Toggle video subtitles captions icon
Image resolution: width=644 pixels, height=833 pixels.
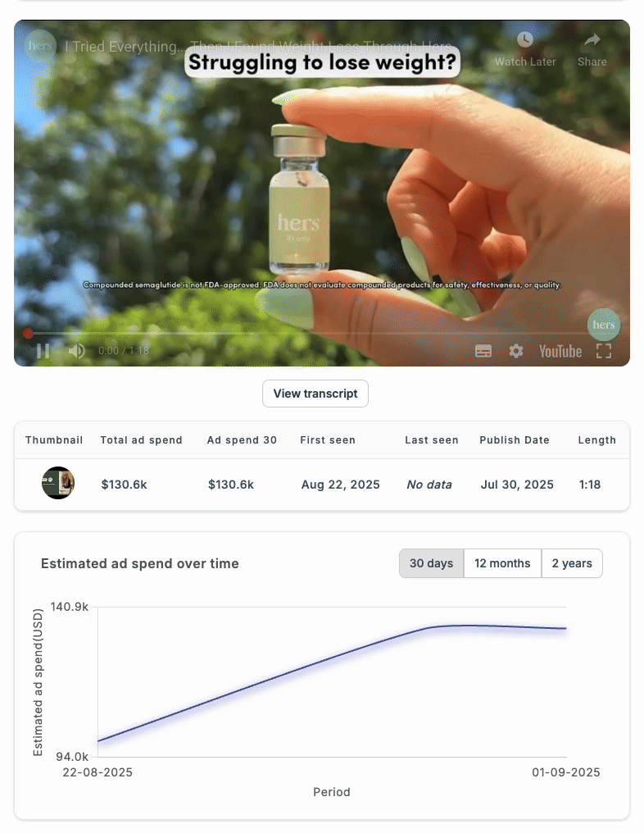click(x=483, y=351)
